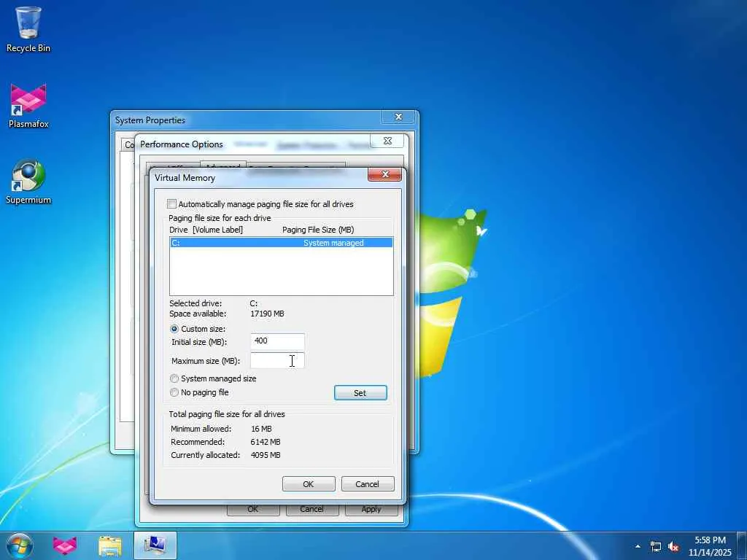Confirm Virtual Memory with OK
The width and height of the screenshot is (747, 560).
tap(309, 484)
